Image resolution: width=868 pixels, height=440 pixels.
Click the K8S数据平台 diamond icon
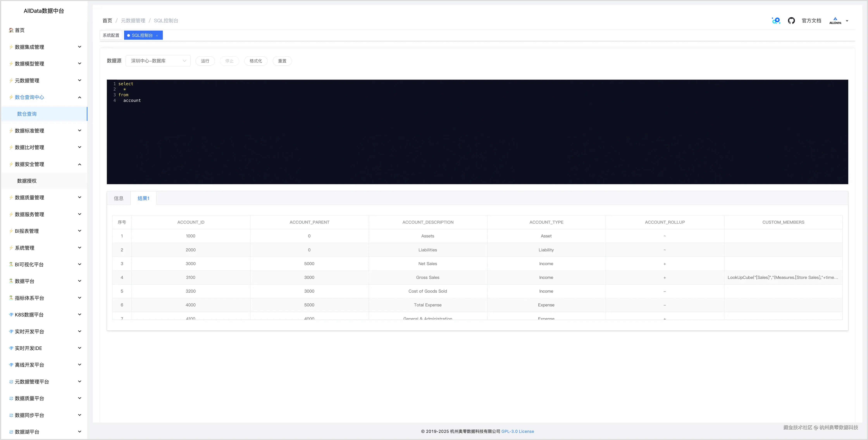tap(11, 315)
